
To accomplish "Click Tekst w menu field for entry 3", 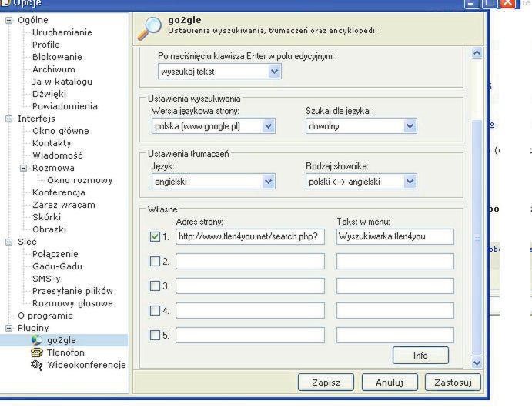I will pos(395,286).
